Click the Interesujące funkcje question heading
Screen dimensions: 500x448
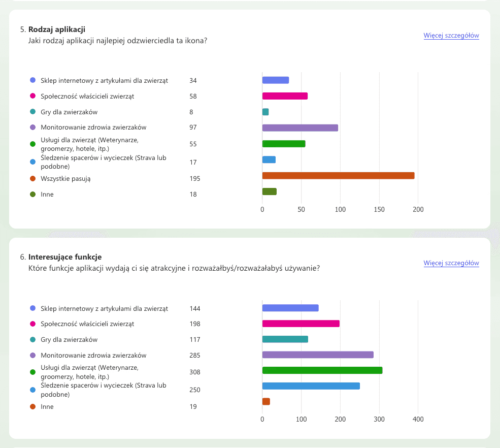click(x=65, y=257)
